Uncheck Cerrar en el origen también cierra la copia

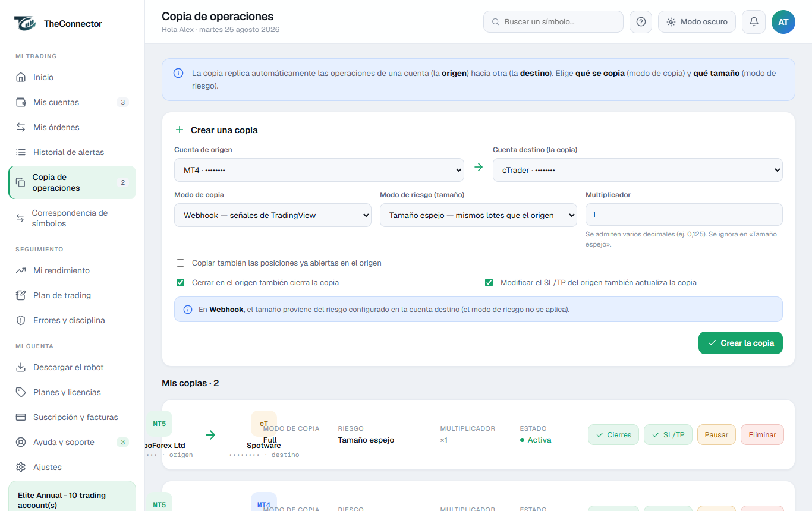pos(181,283)
